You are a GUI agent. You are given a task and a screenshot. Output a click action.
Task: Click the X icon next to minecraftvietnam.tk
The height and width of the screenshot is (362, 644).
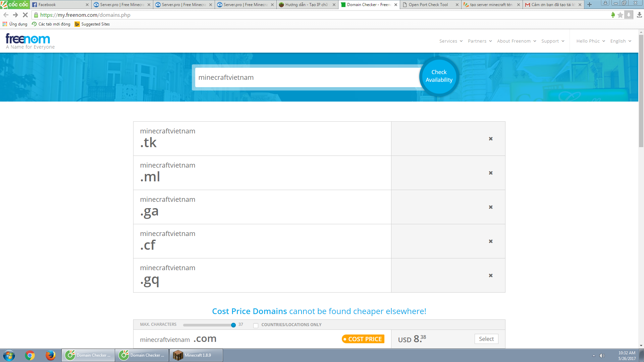[491, 139]
